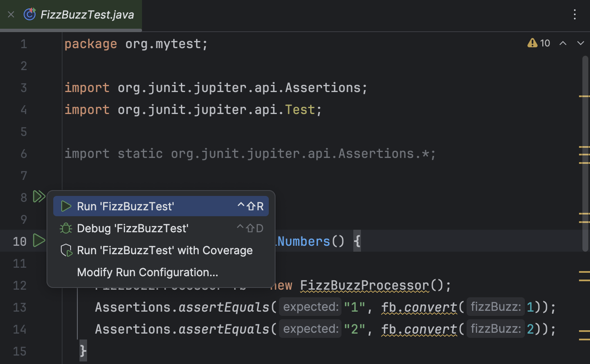Click the run-tests icon beside line 8
This screenshot has width=590, height=364.
tap(39, 196)
